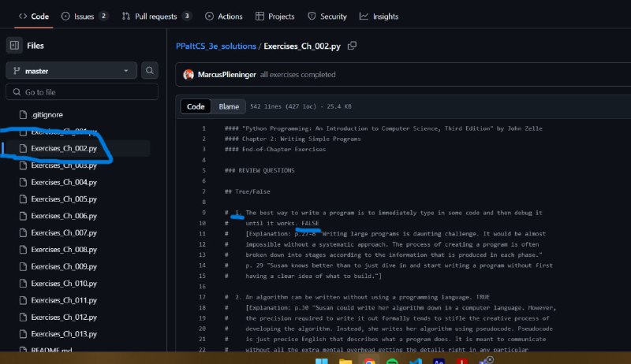This screenshot has width=631, height=364.
Task: Click the '### REVIEW QUESTIONS' code line
Action: [259, 170]
